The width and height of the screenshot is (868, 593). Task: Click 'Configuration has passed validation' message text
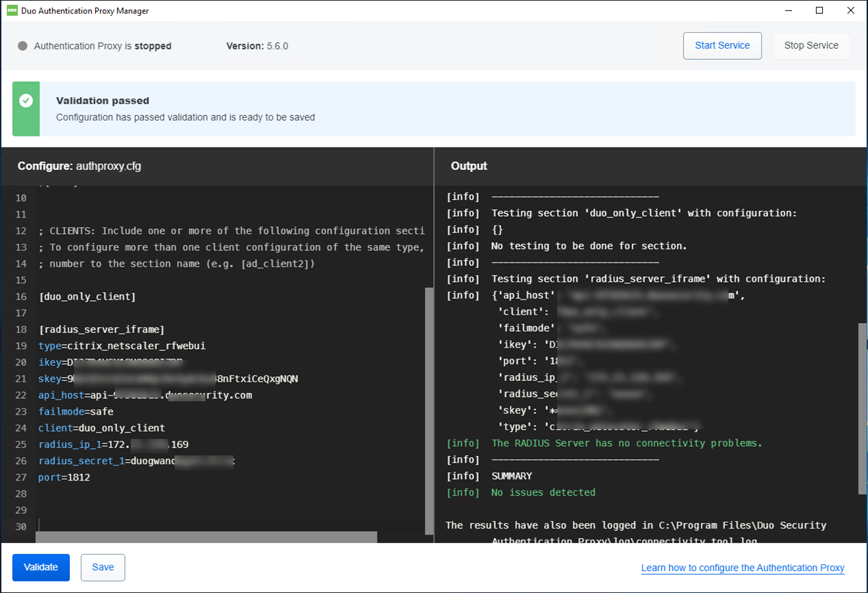[186, 117]
